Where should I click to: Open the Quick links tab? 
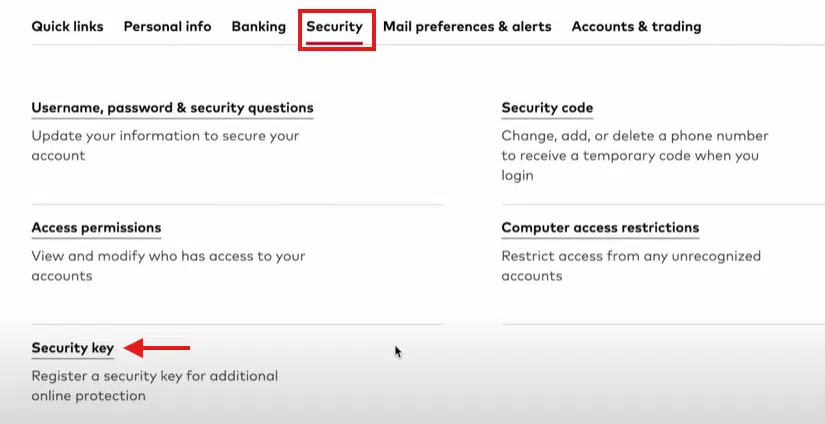[67, 27]
